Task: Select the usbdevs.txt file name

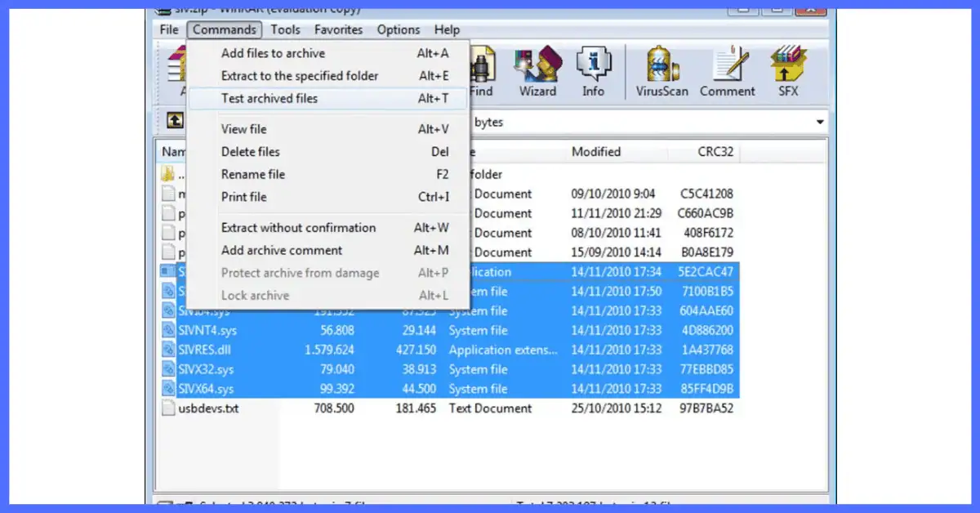Action: (x=208, y=408)
